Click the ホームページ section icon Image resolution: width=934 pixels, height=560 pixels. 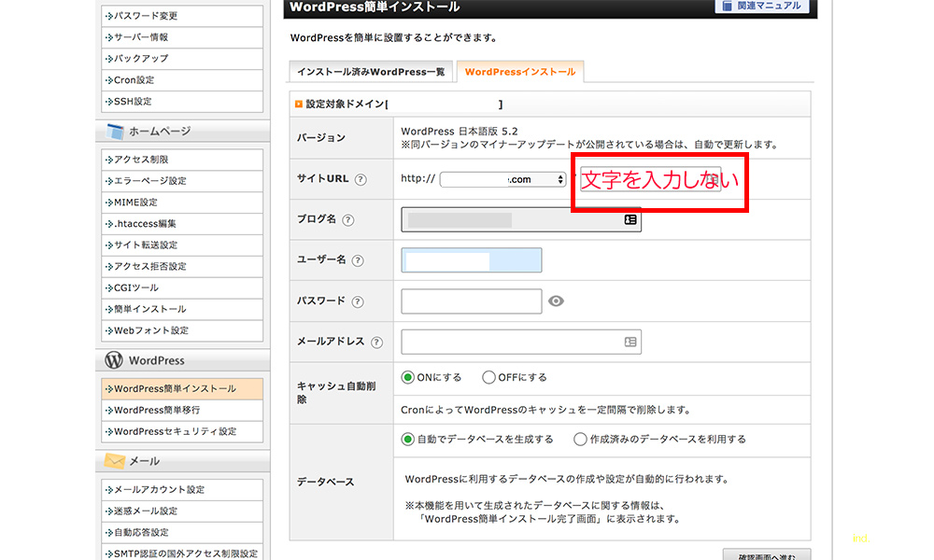[115, 131]
